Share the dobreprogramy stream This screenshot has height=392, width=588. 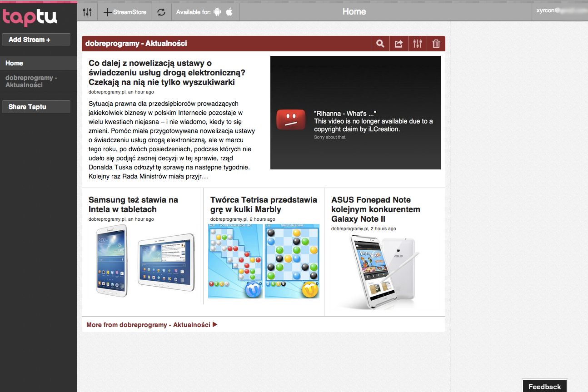click(399, 44)
